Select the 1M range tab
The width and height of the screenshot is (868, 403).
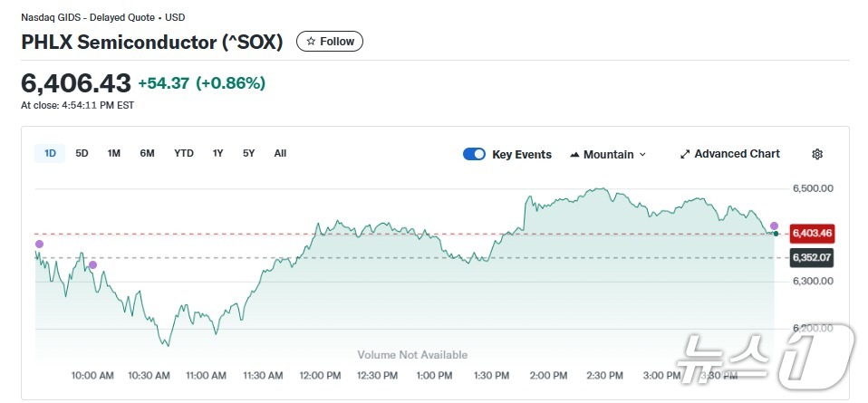click(114, 153)
